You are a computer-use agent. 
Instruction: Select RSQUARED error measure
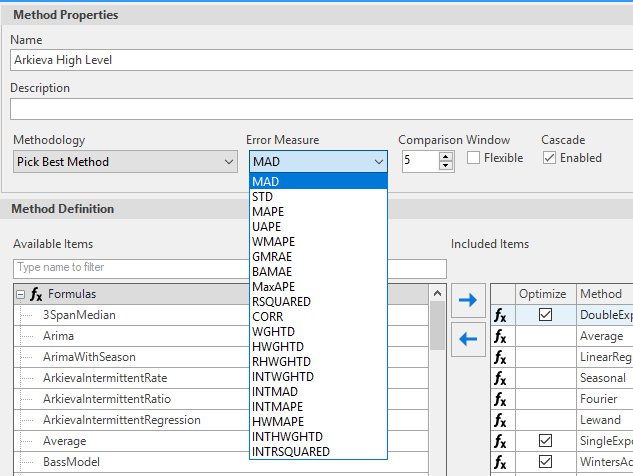[319, 302]
